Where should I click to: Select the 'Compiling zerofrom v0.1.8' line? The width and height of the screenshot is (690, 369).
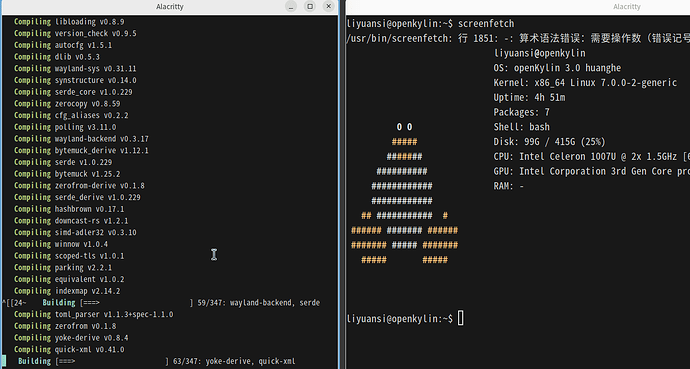(65, 326)
